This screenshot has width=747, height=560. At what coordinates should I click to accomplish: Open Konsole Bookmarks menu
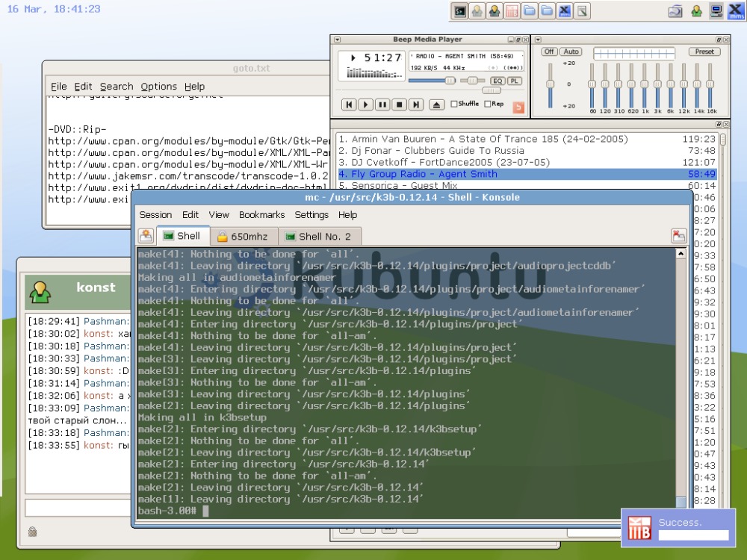point(261,215)
